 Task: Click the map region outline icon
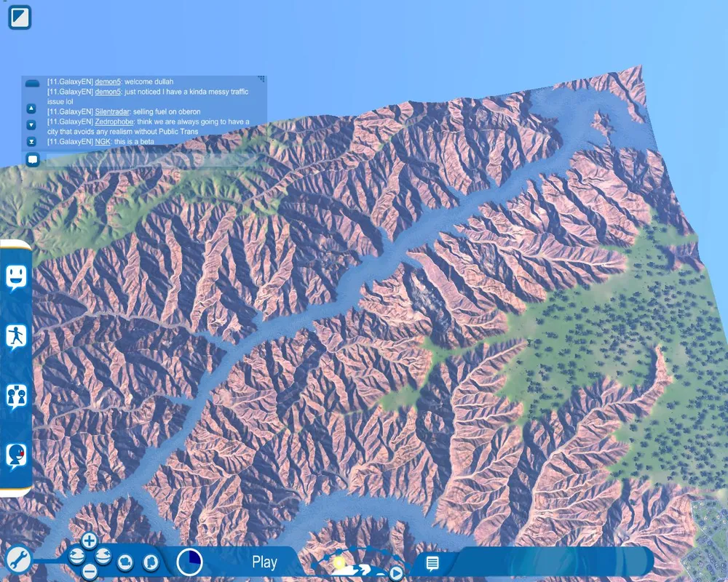tap(150, 562)
